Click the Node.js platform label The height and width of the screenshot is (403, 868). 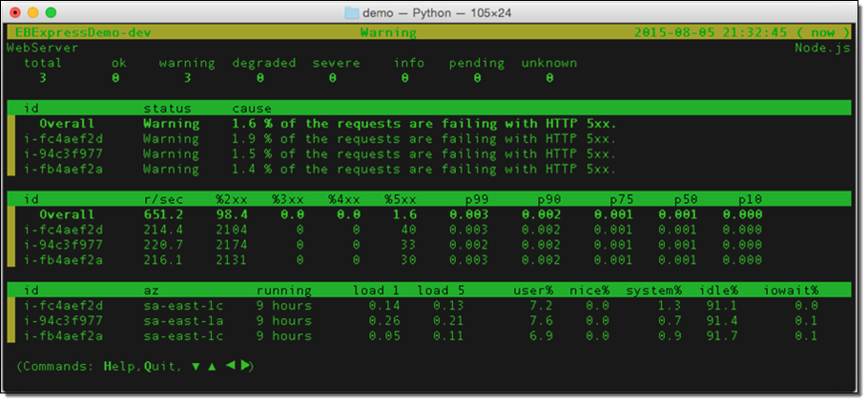[823, 47]
